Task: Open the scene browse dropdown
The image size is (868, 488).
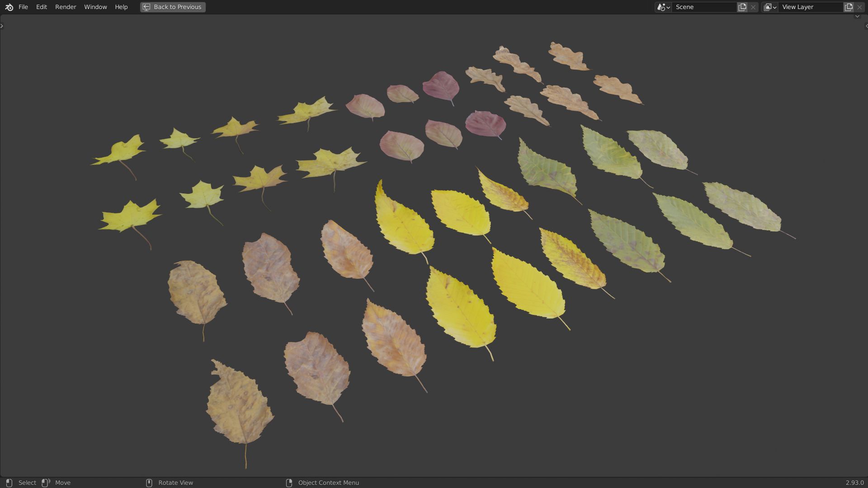Action: pos(663,7)
